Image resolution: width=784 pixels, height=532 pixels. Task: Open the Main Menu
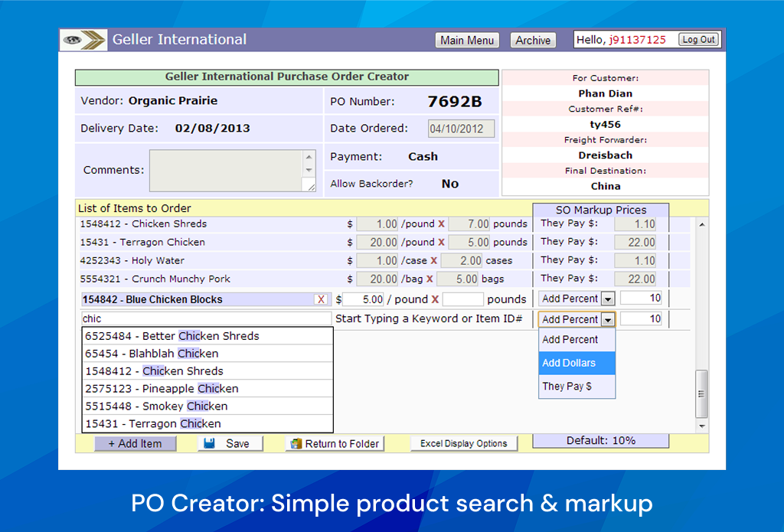[x=467, y=40]
